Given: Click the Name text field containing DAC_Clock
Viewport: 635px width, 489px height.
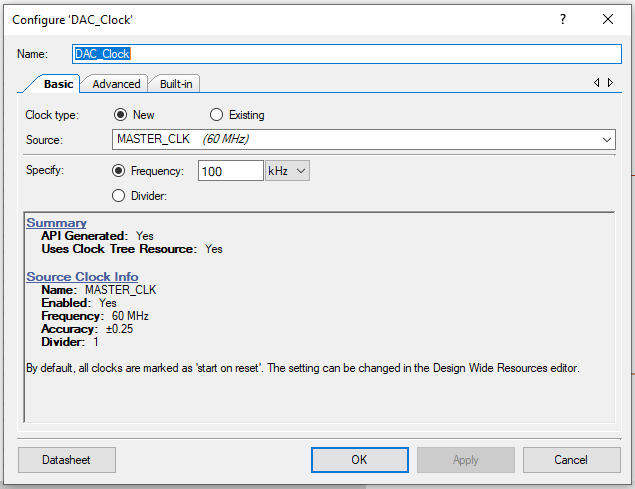Looking at the screenshot, I should click(x=346, y=53).
